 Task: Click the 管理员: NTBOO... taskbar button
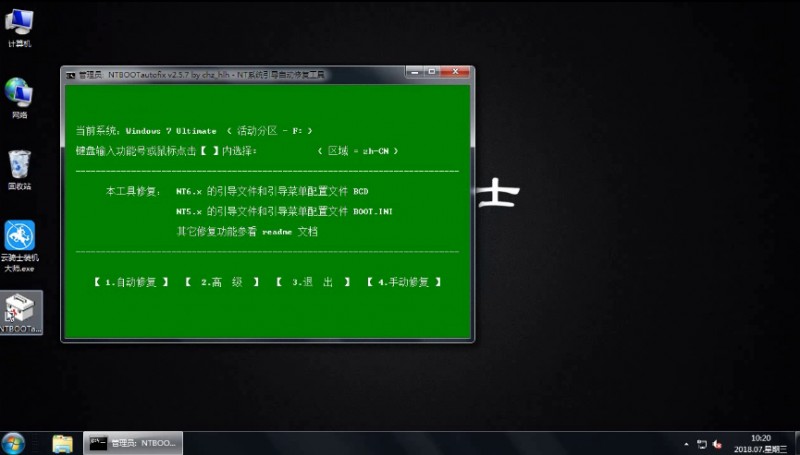click(133, 443)
